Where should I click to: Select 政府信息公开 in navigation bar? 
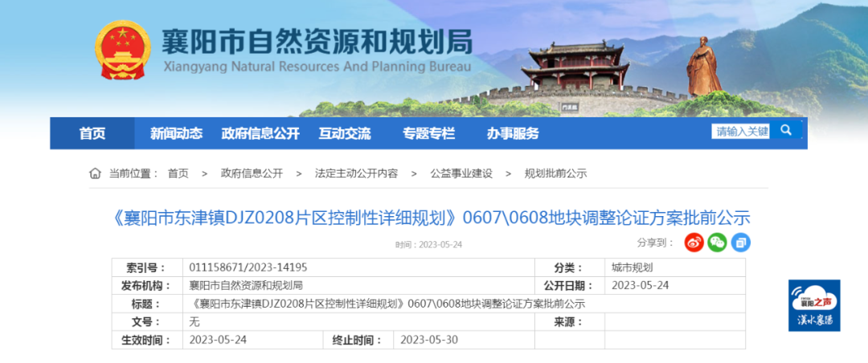pyautogui.click(x=260, y=133)
